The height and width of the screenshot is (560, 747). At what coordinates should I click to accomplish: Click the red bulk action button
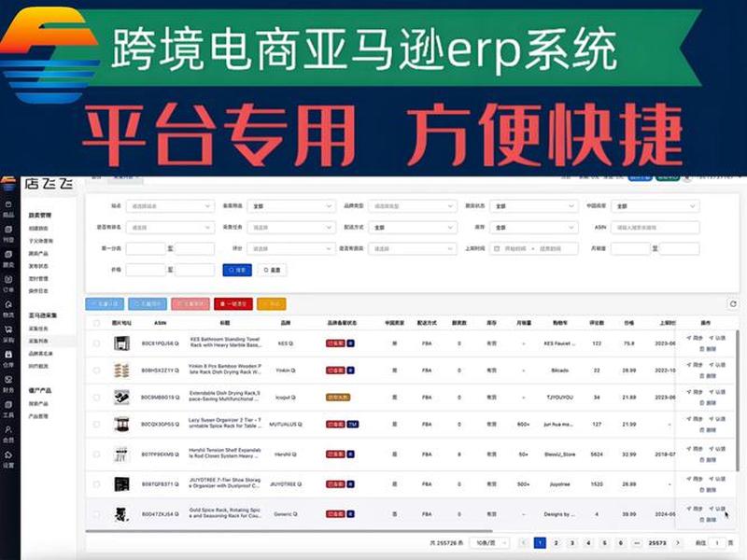[233, 304]
